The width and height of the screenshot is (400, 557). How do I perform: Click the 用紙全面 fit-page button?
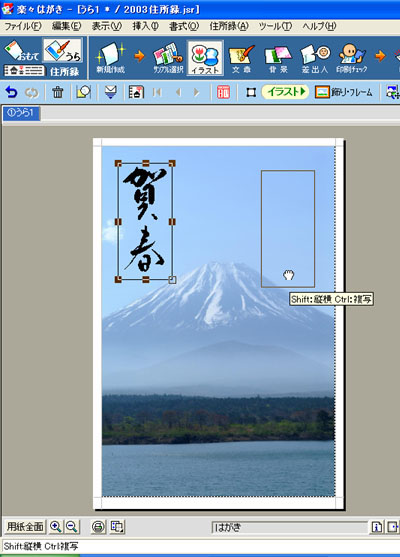25,526
